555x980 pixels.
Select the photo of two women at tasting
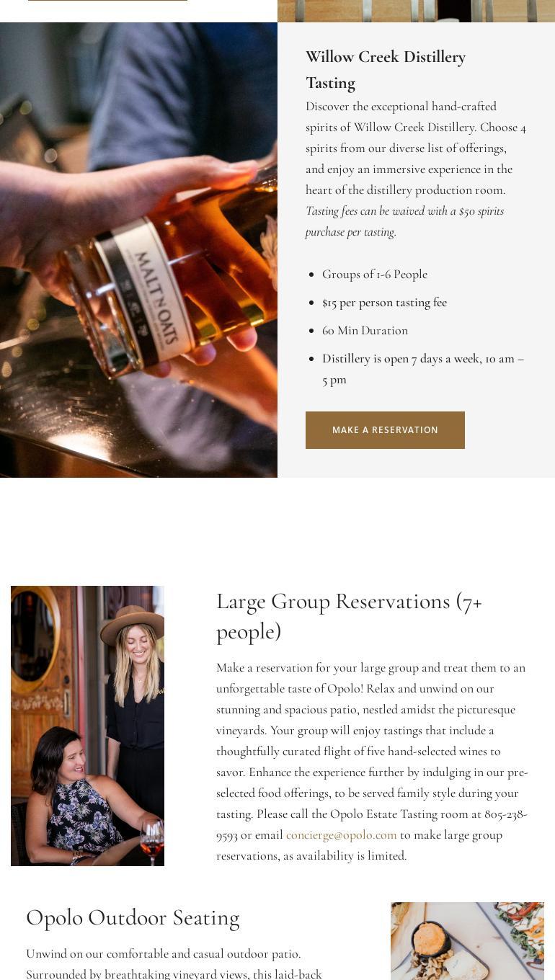[x=87, y=726]
